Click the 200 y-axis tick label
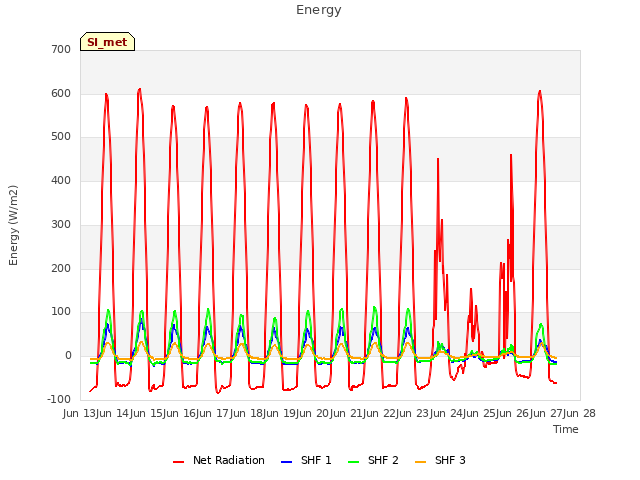 tap(61, 269)
